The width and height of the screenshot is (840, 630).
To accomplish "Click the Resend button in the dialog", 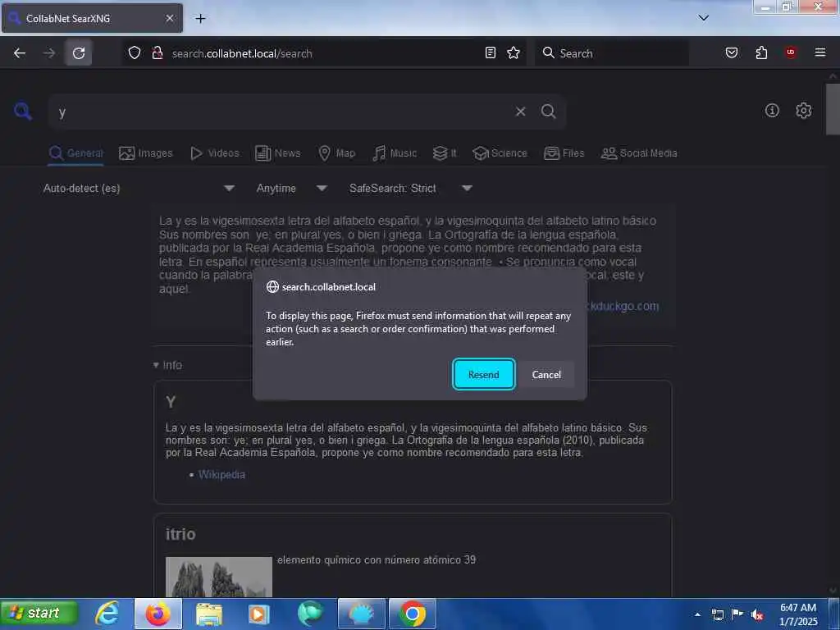I will 483,374.
